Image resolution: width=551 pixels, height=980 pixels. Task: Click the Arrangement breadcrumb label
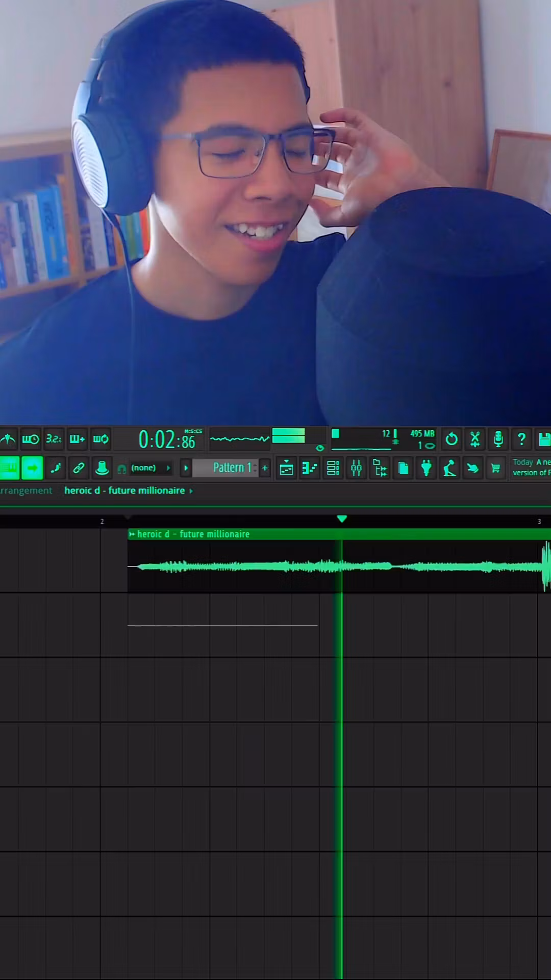[x=26, y=491]
